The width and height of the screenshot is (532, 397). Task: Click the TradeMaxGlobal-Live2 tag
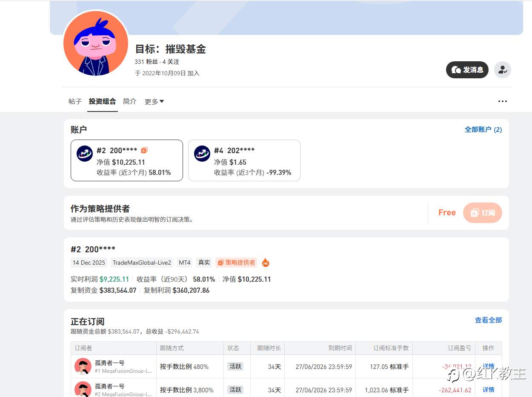tap(142, 263)
